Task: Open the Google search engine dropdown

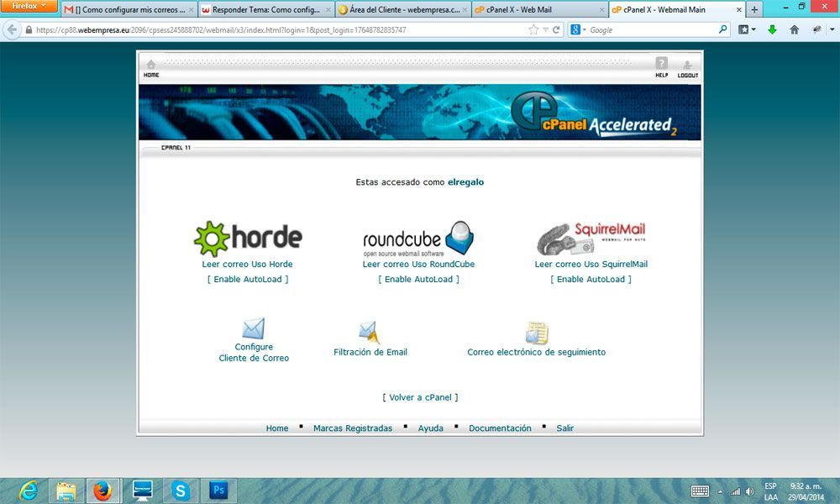Action: (578, 30)
